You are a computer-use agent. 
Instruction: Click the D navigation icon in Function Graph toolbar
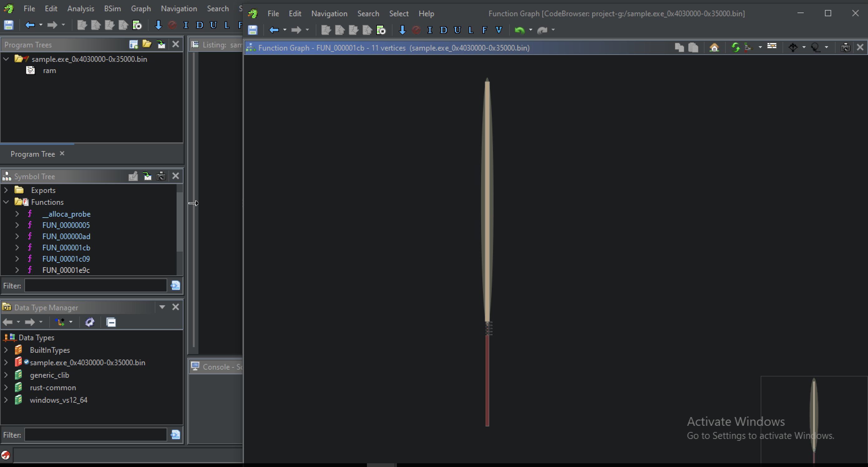[443, 30]
